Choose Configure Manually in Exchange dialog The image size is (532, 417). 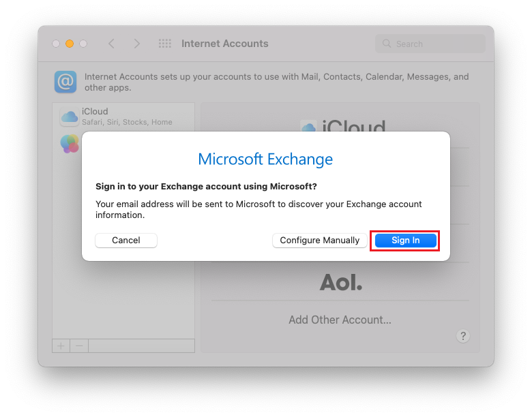point(320,241)
